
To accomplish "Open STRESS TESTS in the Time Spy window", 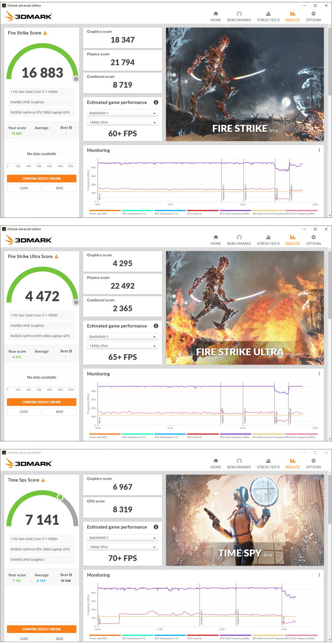I will click(x=268, y=464).
